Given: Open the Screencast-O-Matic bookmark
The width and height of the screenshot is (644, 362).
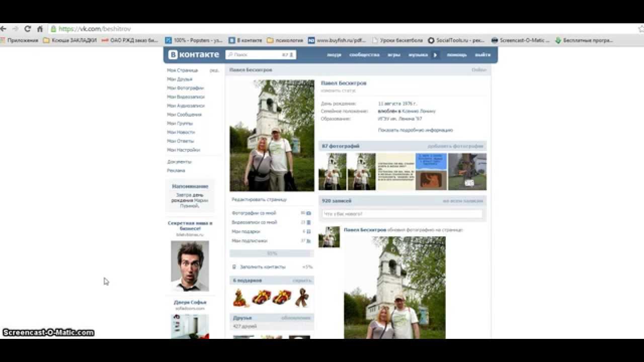Looking at the screenshot, I should [x=521, y=40].
